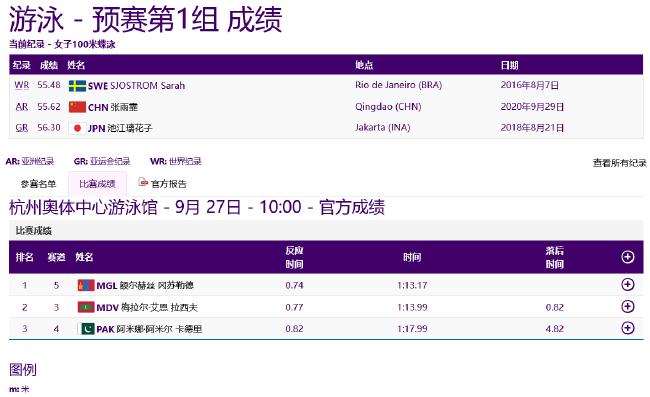Viewport: 650px width, 397px height.
Task: Click the 赛道 column header
Action: pos(56,257)
